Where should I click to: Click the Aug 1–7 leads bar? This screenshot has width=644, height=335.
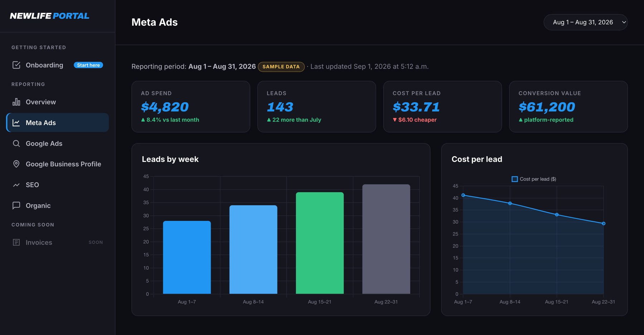point(187,257)
